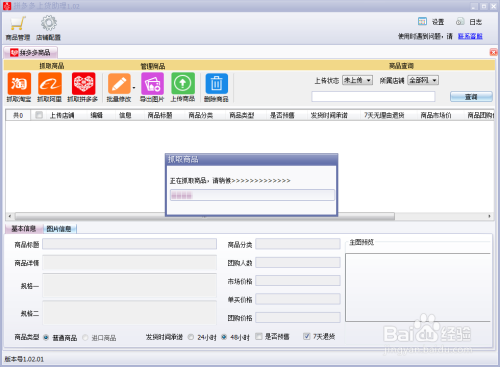Click 抓取商品 dialog title bar
The width and height of the screenshot is (500, 367).
(x=252, y=159)
